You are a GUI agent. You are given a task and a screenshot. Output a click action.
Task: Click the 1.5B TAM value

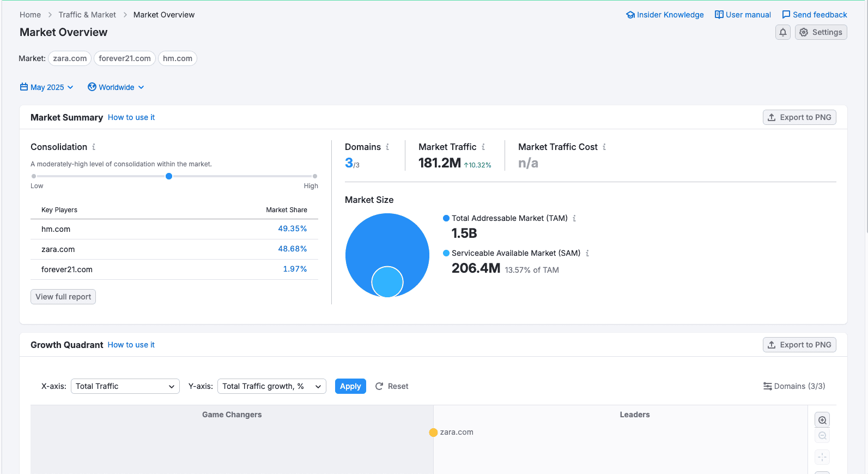(x=464, y=233)
